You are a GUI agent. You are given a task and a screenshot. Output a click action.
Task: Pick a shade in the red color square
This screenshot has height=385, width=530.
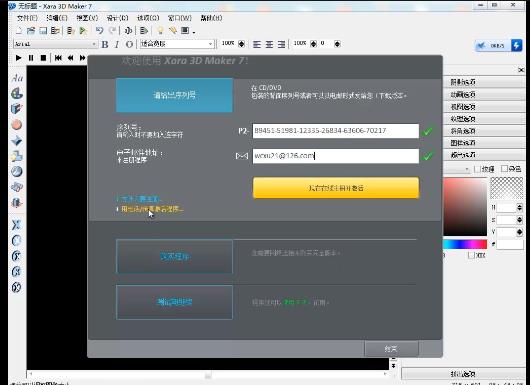[x=465, y=206]
